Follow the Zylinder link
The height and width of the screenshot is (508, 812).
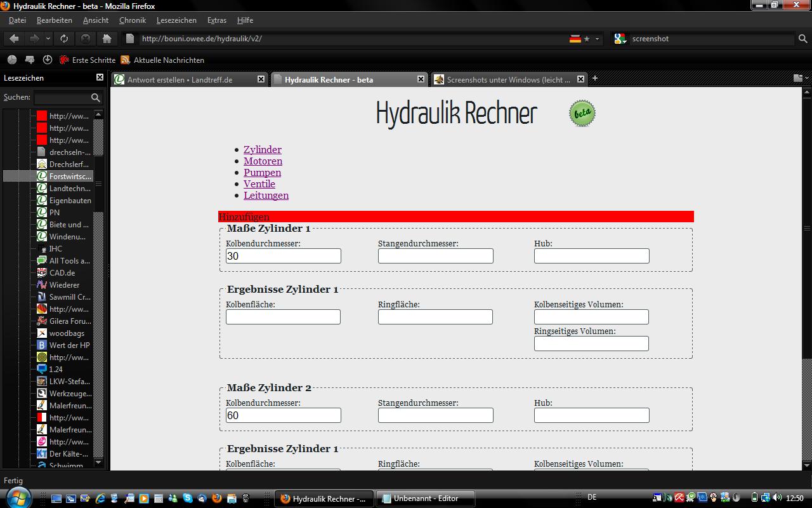(x=262, y=150)
